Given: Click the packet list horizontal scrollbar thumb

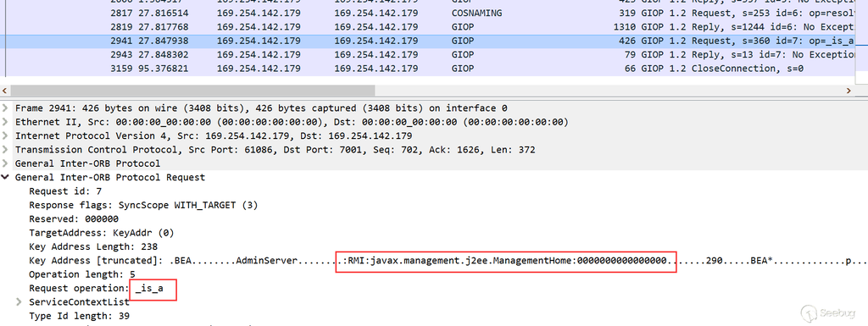Looking at the screenshot, I should point(192,91).
